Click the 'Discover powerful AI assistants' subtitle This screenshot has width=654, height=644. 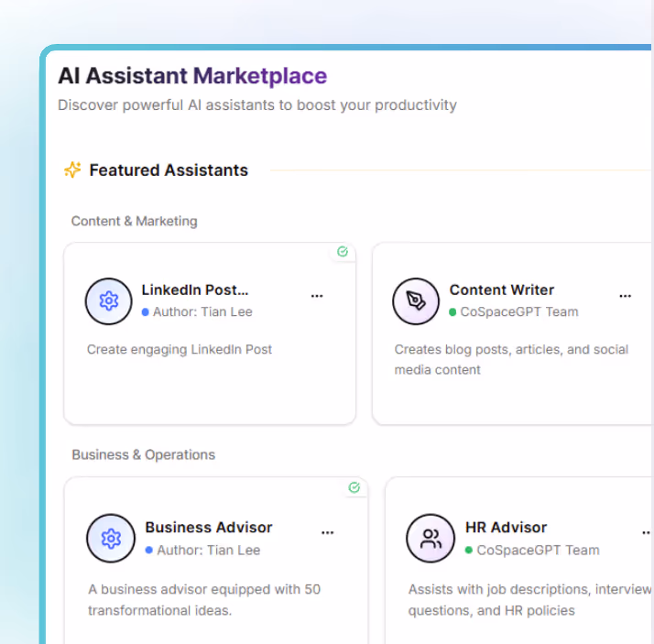[x=257, y=105]
